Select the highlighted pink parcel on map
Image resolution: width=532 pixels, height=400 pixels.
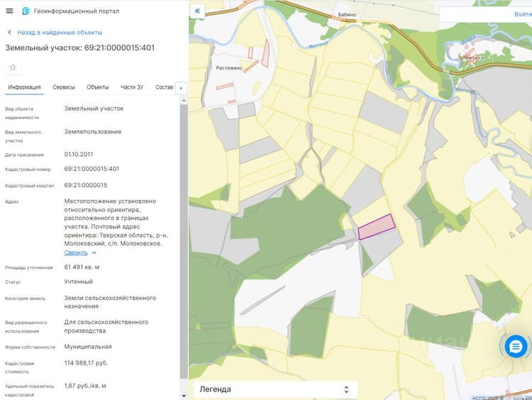[377, 227]
